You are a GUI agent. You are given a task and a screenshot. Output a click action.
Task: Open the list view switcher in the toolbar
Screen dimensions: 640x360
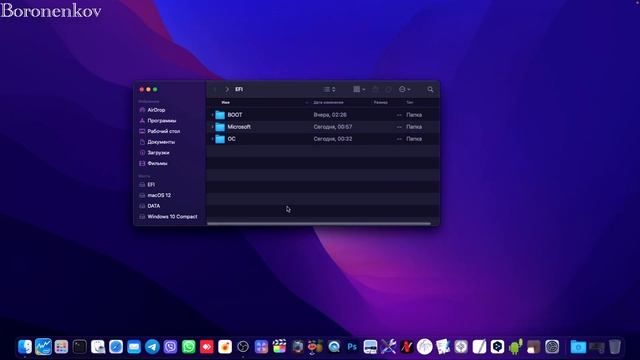coord(329,89)
